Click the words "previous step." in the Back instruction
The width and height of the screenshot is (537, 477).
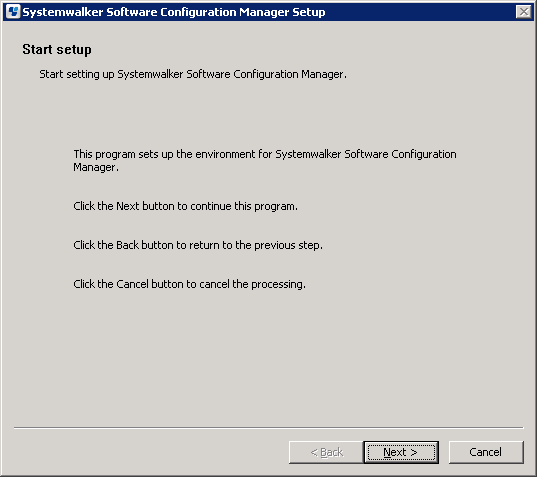point(288,245)
